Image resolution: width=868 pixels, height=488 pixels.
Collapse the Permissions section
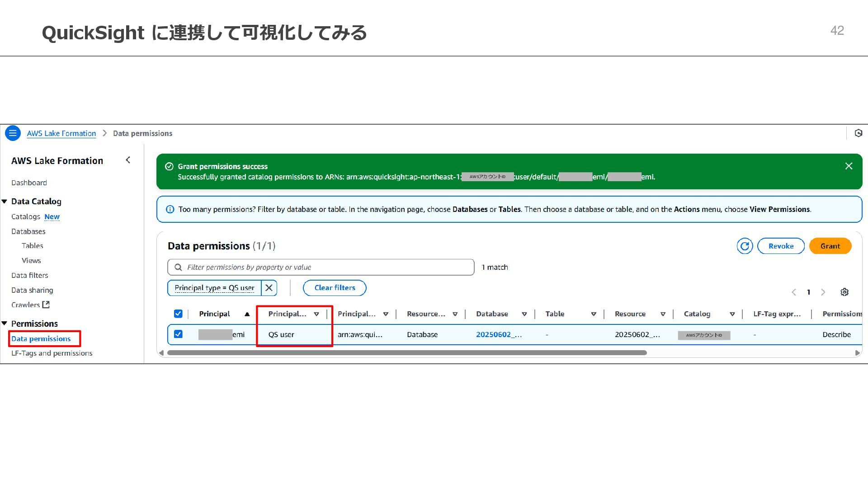click(x=5, y=324)
